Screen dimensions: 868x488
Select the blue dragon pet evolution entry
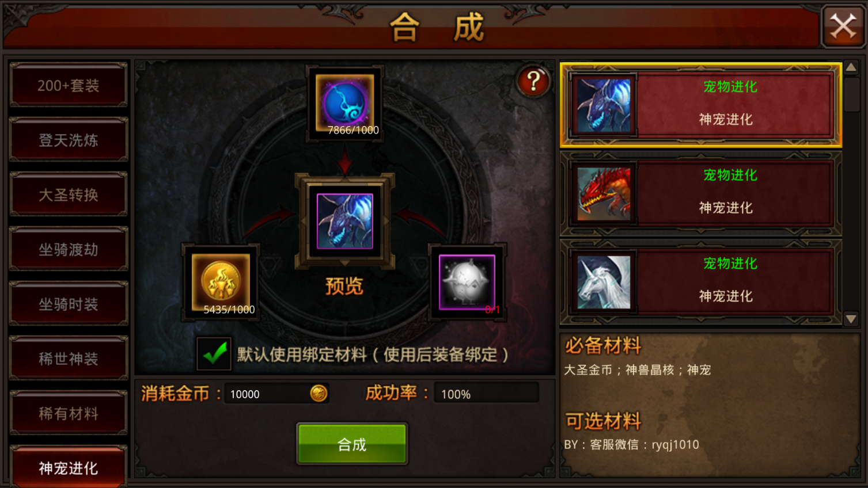click(x=701, y=105)
